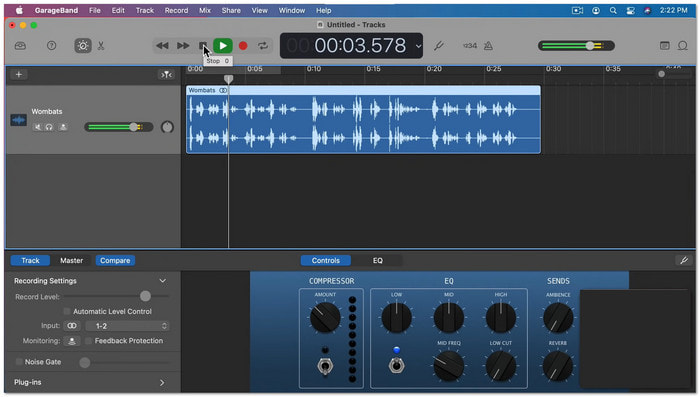Click the EQ Low knob
The height and width of the screenshot is (397, 700).
pyautogui.click(x=396, y=318)
